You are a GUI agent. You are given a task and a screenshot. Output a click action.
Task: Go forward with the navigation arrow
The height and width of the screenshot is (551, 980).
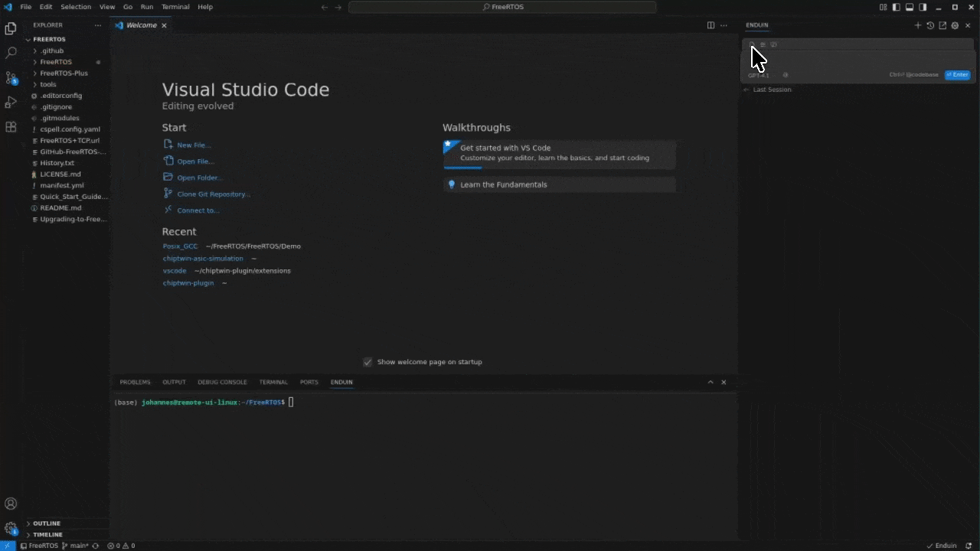click(338, 7)
